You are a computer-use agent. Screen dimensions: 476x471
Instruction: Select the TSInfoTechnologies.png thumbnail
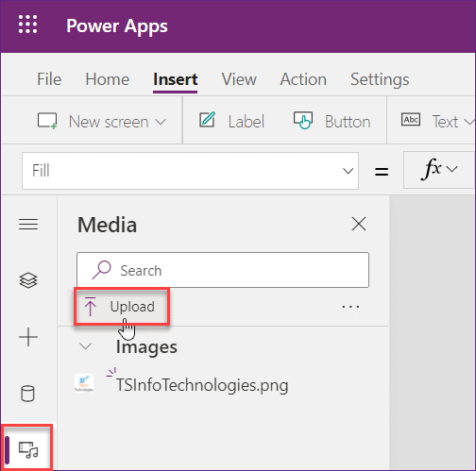pyautogui.click(x=84, y=383)
